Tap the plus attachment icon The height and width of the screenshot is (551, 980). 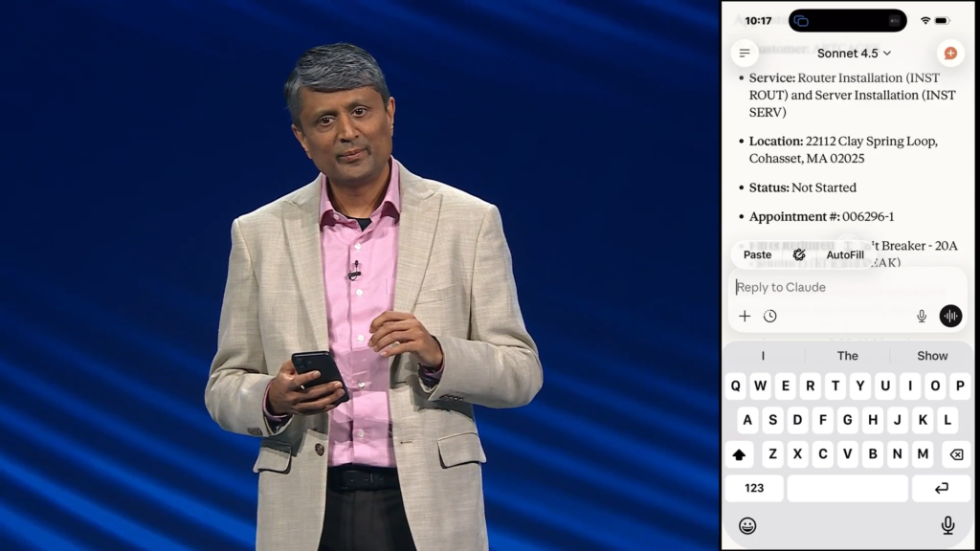point(745,316)
